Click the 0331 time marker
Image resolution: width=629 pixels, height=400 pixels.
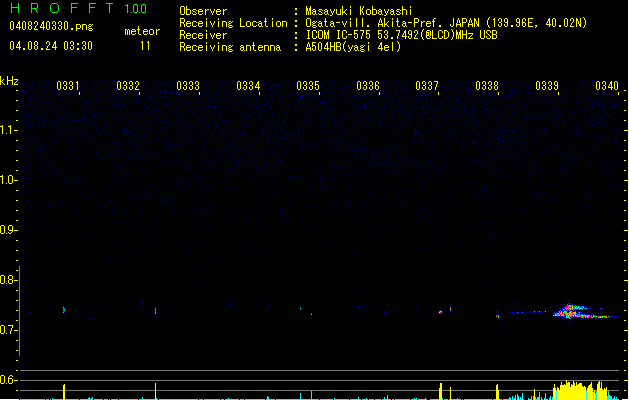coord(68,86)
